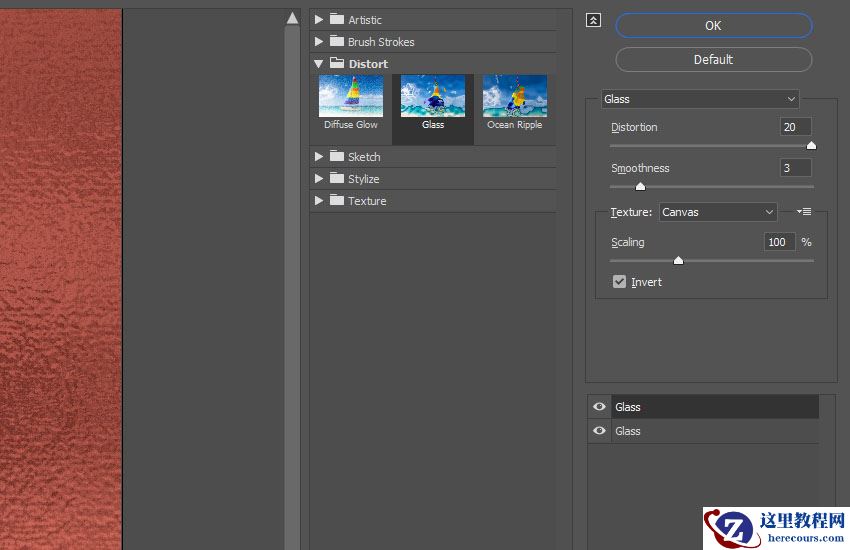Viewport: 850px width, 550px height.
Task: Expand the Brush Strokes category
Action: click(x=319, y=42)
